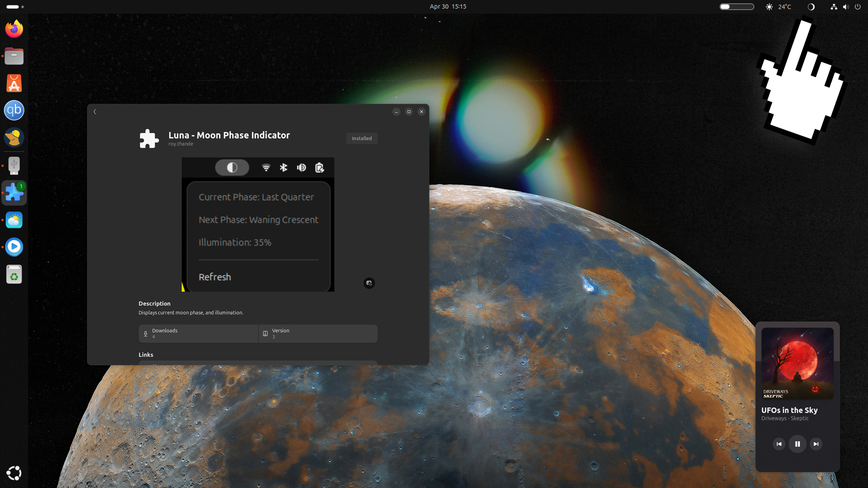The image size is (868, 488).
Task: Click the Links heading
Action: pos(146,355)
